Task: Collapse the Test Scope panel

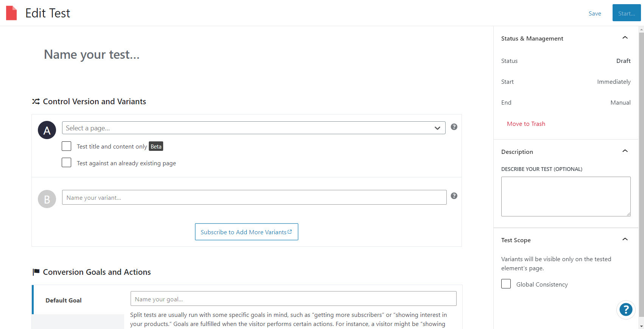Action: pyautogui.click(x=625, y=239)
